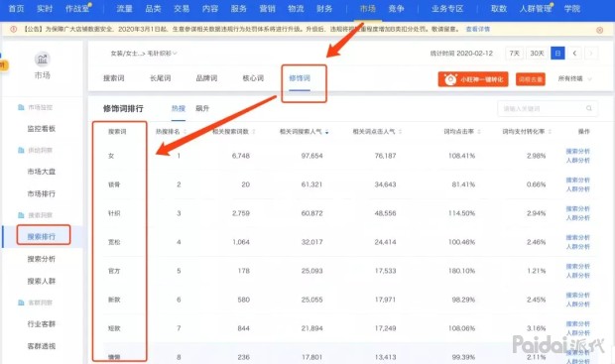Sort by the 相关词点击人气 column
Image resolution: width=615 pixels, height=364 pixels.
click(377, 131)
